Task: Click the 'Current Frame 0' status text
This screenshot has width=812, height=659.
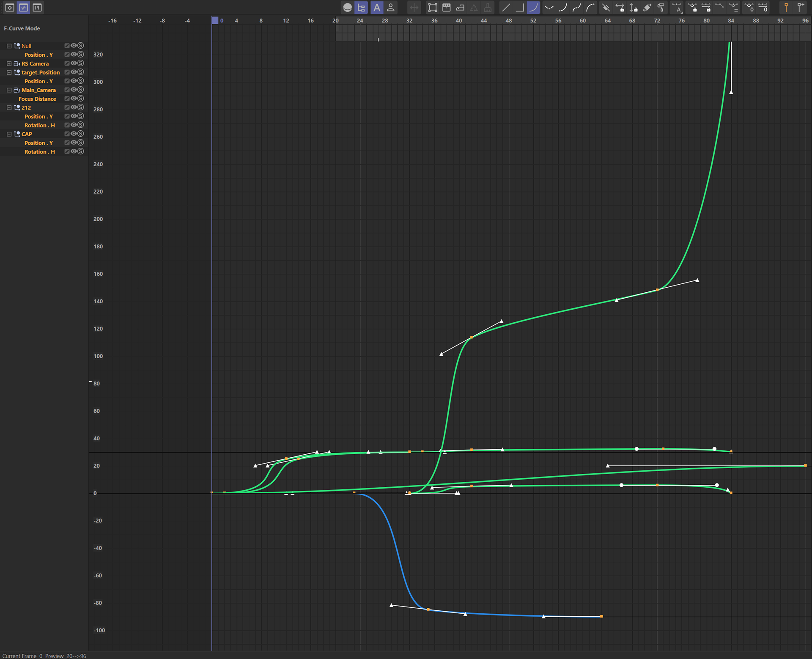Action: pos(22,656)
